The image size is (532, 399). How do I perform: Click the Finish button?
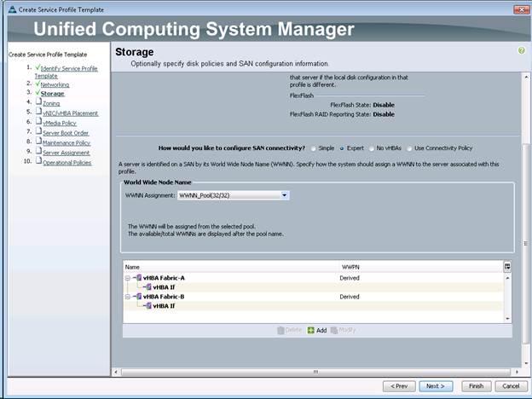pos(476,386)
